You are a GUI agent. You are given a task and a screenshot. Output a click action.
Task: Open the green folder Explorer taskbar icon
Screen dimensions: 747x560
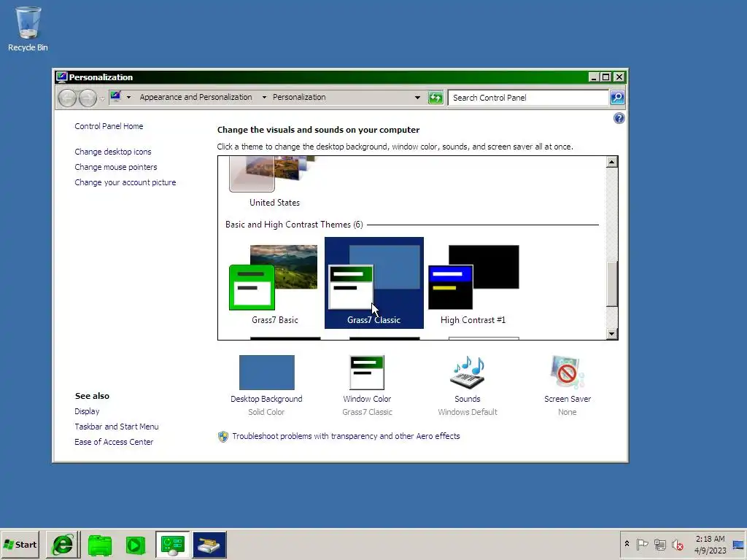[99, 545]
